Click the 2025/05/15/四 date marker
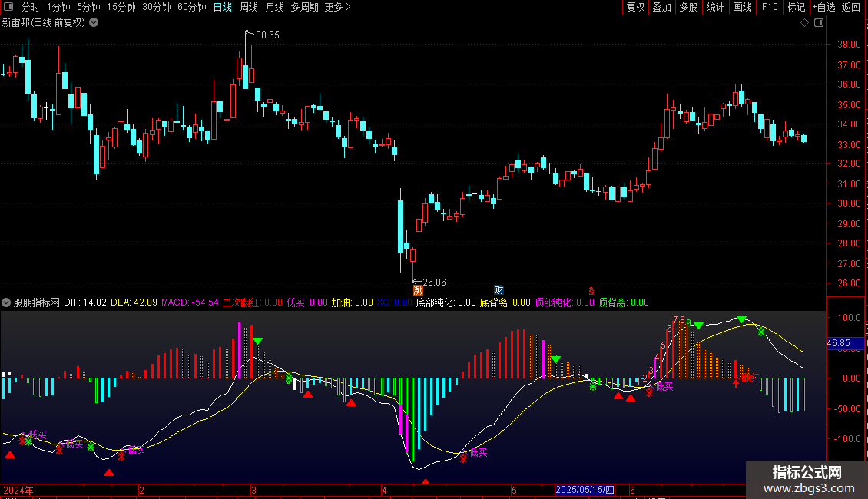 click(585, 490)
